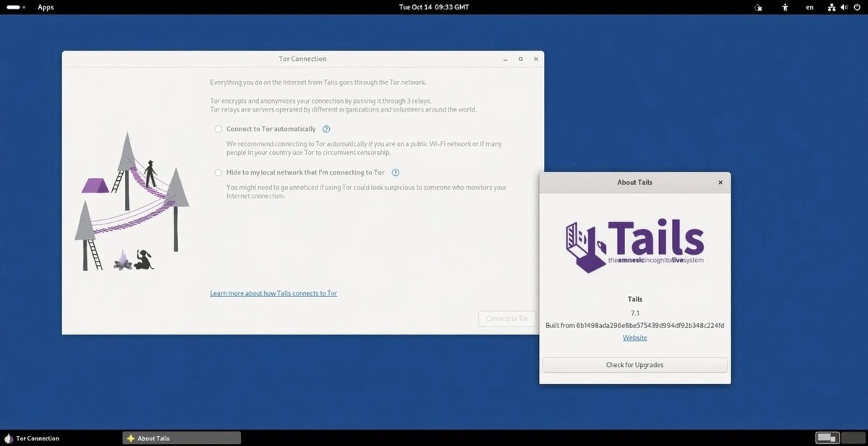This screenshot has width=868, height=446.
Task: Select Connect to Tor automatically radio option
Action: coord(218,129)
